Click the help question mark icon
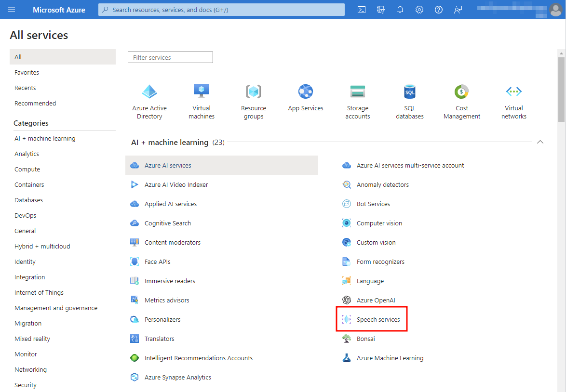The height and width of the screenshot is (392, 566). click(x=438, y=10)
